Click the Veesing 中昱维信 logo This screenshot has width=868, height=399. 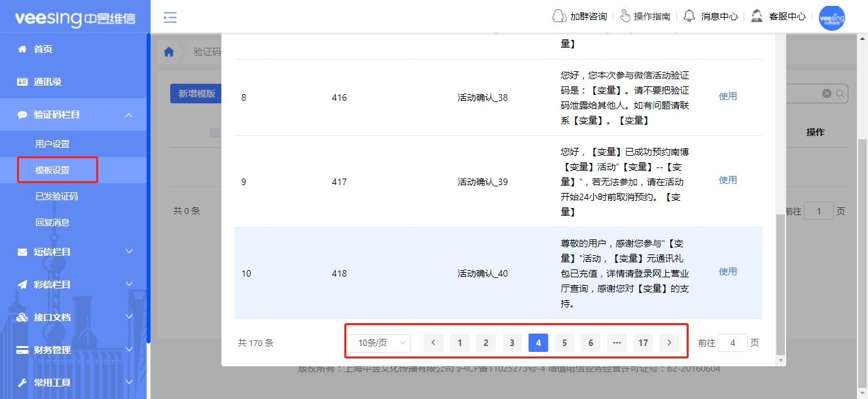(75, 18)
